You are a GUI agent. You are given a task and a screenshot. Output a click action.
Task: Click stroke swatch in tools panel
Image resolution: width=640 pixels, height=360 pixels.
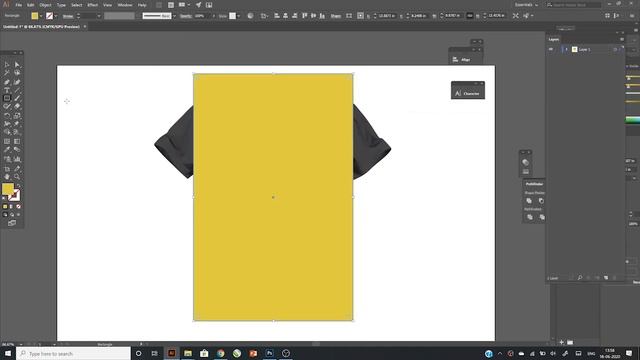tap(14, 195)
